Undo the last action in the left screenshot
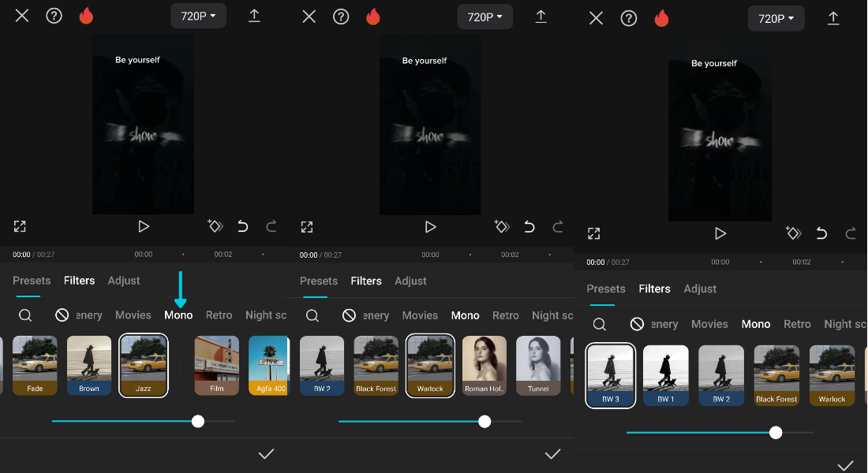This screenshot has height=473, width=868. (242, 226)
